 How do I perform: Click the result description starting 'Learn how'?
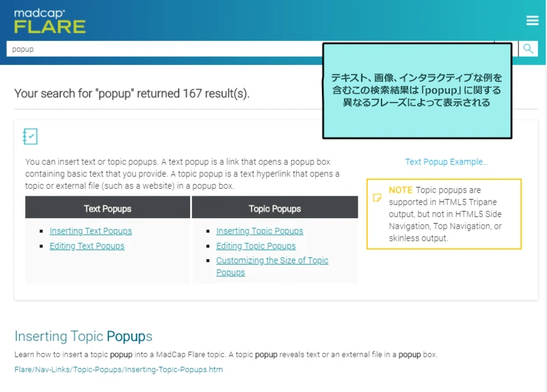coord(226,354)
